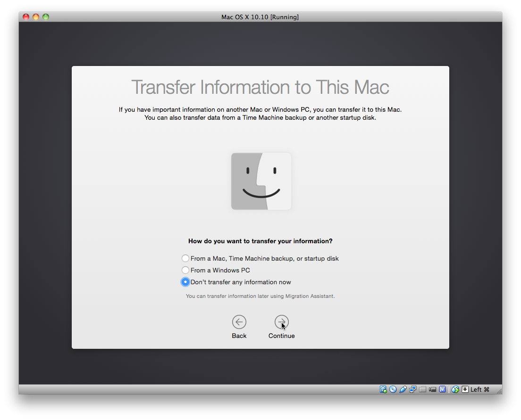Open the network adapters status icon
This screenshot has height=420, width=521.
tap(412, 389)
